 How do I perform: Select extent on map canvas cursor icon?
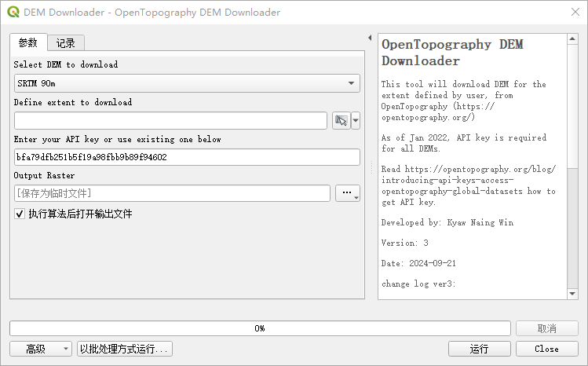click(341, 121)
